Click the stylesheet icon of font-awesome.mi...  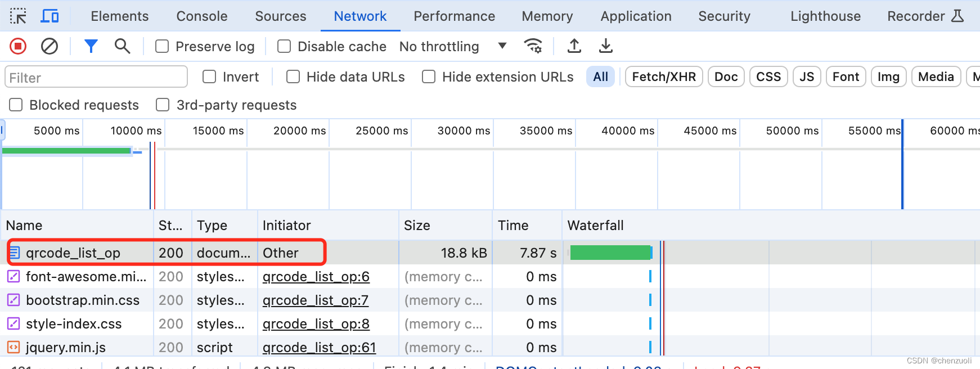[14, 276]
